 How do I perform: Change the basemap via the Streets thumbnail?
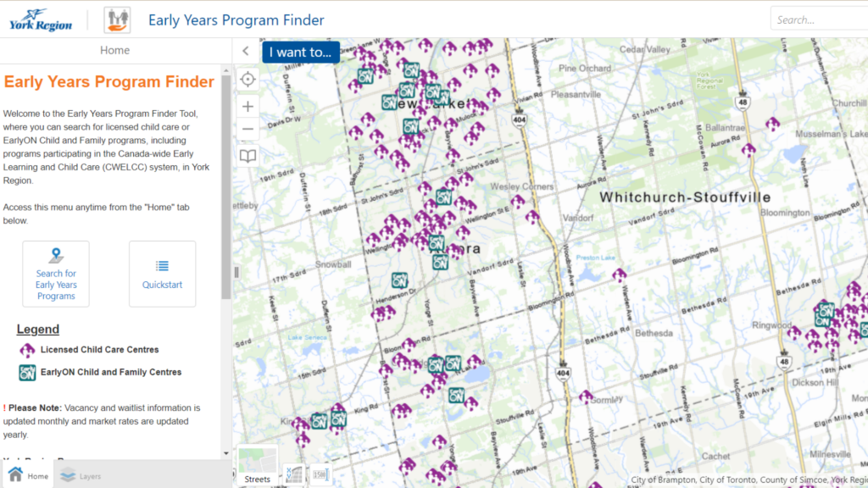coord(257,464)
